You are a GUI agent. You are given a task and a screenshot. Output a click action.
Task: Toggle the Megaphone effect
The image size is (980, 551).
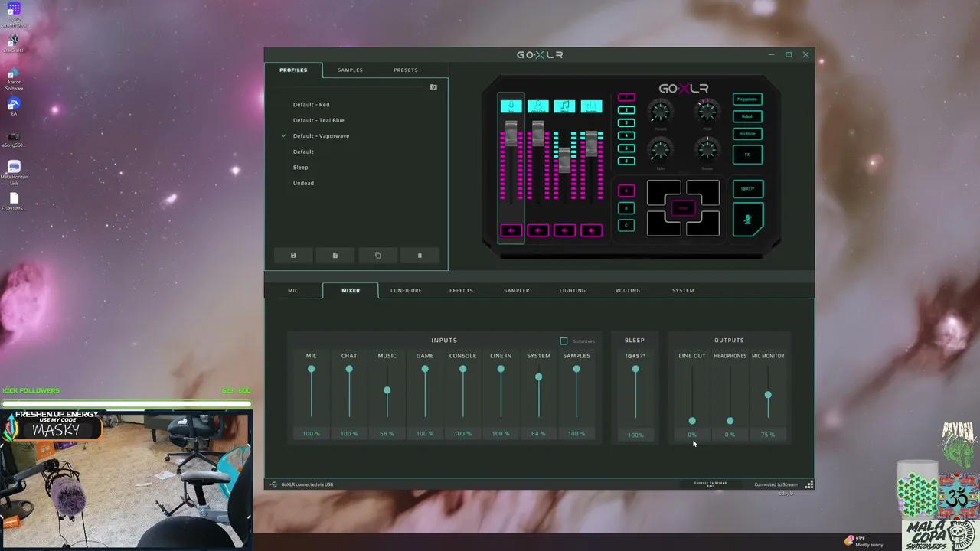pos(747,99)
